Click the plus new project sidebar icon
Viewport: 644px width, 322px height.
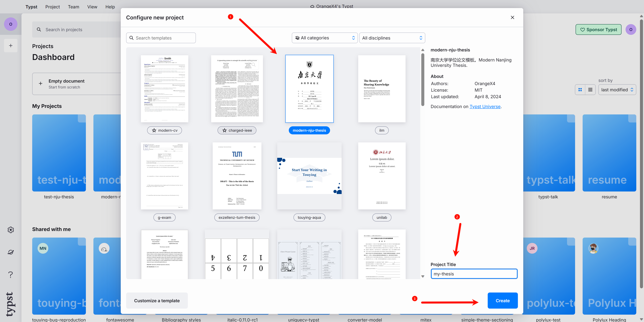[x=11, y=45]
